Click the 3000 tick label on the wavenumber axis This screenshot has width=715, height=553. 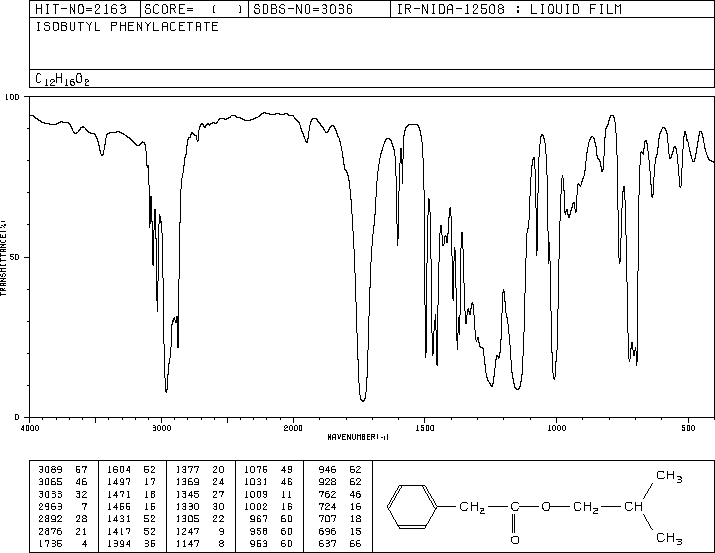click(162, 428)
